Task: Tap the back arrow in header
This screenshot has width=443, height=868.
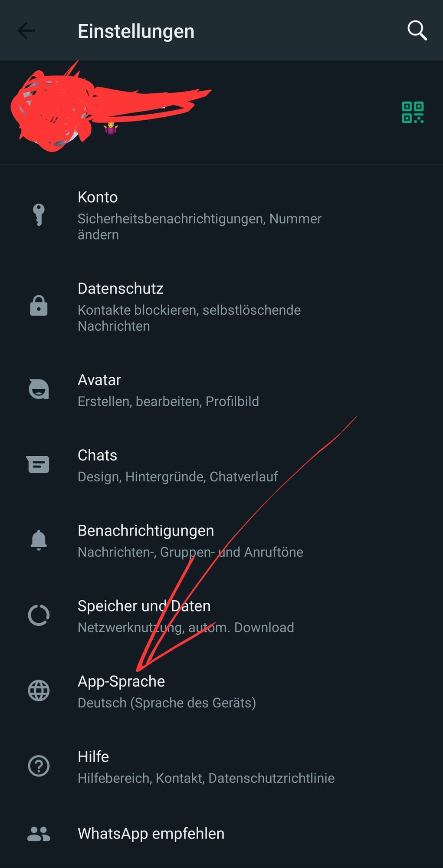Action: (26, 31)
